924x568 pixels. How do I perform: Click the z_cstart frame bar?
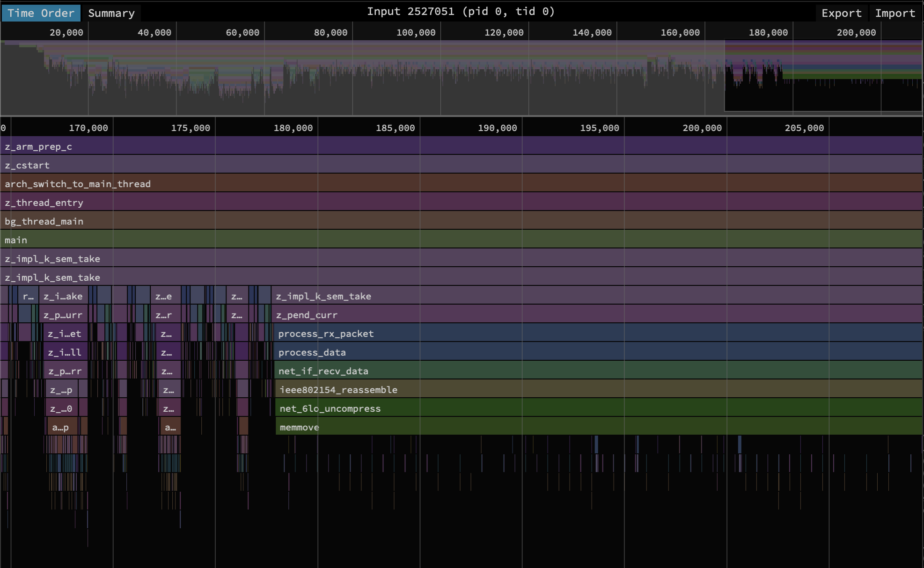point(281,165)
